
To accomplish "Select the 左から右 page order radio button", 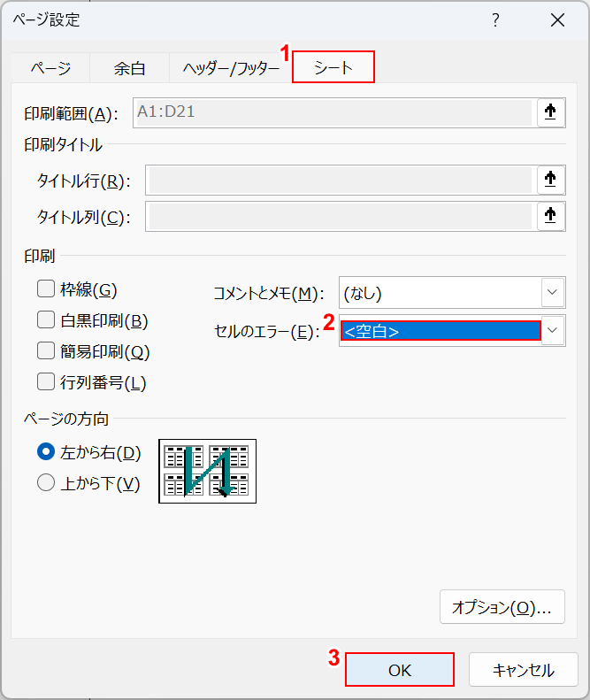I will (x=46, y=452).
